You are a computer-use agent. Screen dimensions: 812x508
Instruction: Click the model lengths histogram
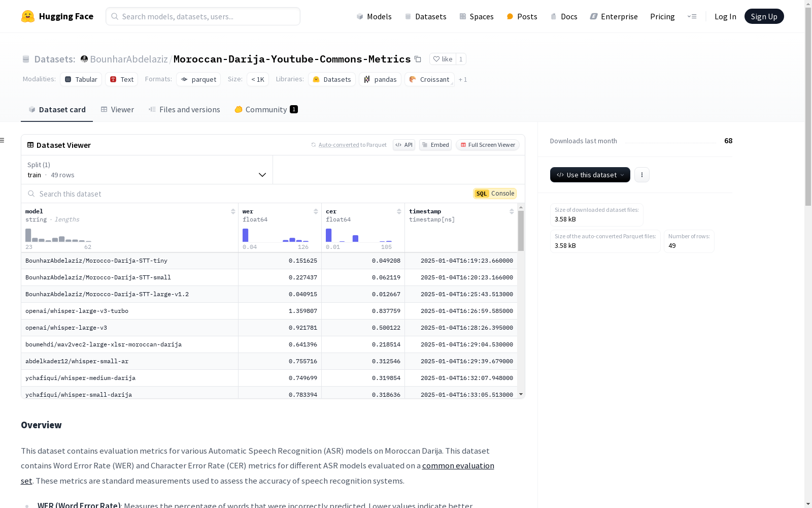click(58, 235)
